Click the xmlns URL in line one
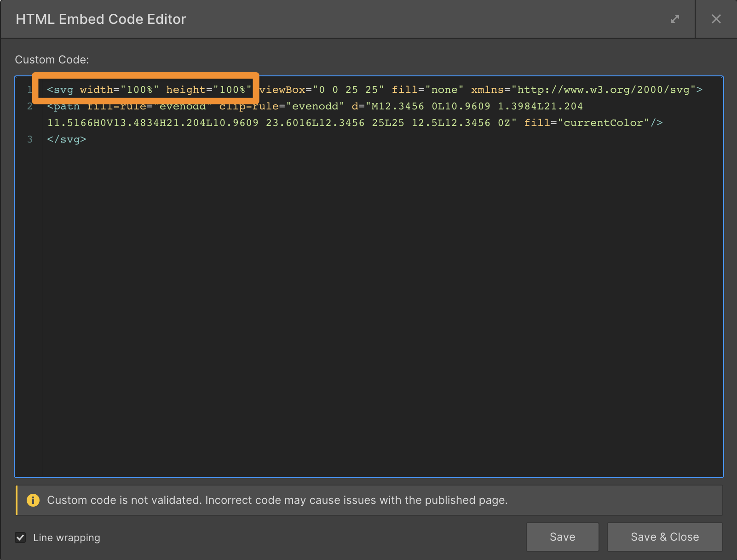The width and height of the screenshot is (737, 560). tap(603, 90)
